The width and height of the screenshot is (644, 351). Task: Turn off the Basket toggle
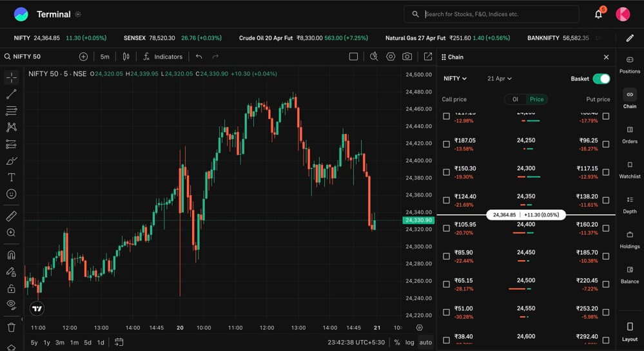pos(601,79)
